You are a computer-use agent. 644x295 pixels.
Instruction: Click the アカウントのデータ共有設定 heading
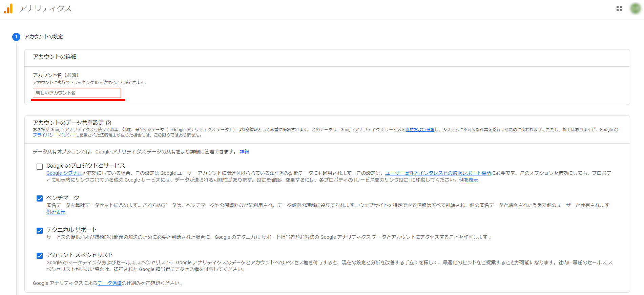point(68,123)
